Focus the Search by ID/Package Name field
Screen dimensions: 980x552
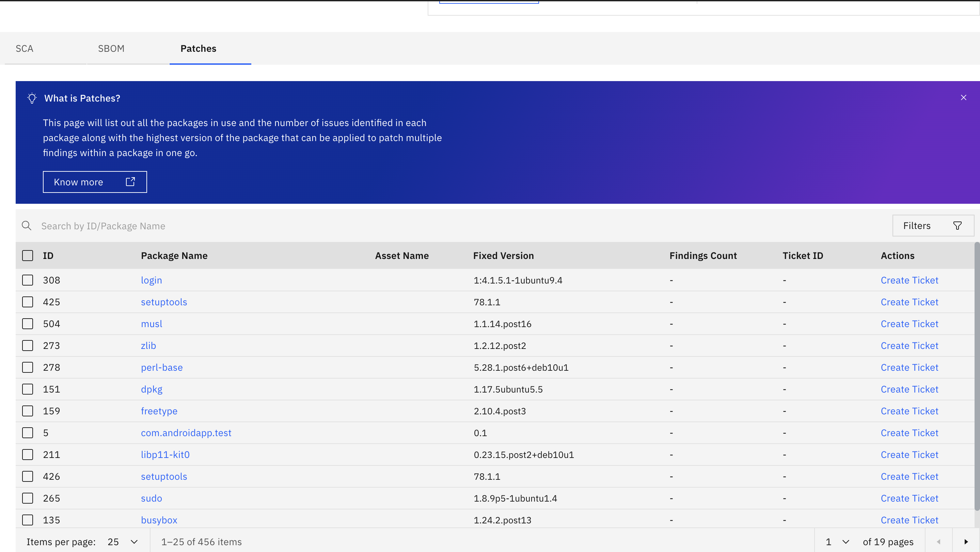[266, 226]
